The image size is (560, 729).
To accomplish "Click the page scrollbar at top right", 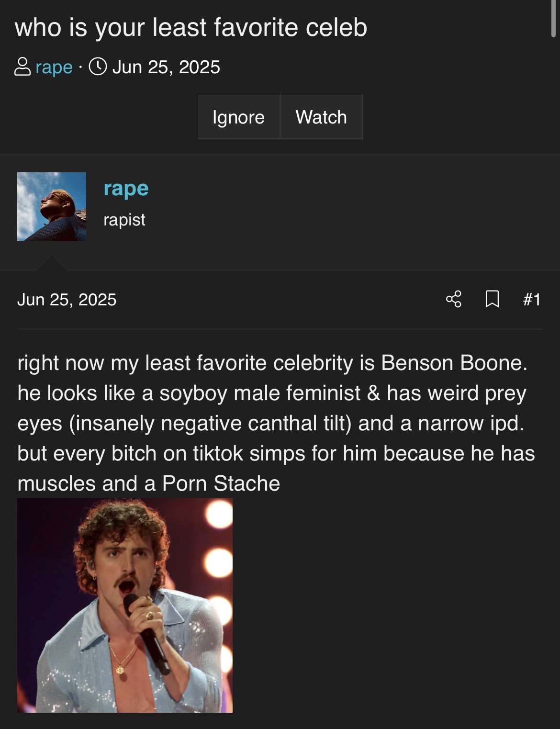I will pyautogui.click(x=554, y=19).
